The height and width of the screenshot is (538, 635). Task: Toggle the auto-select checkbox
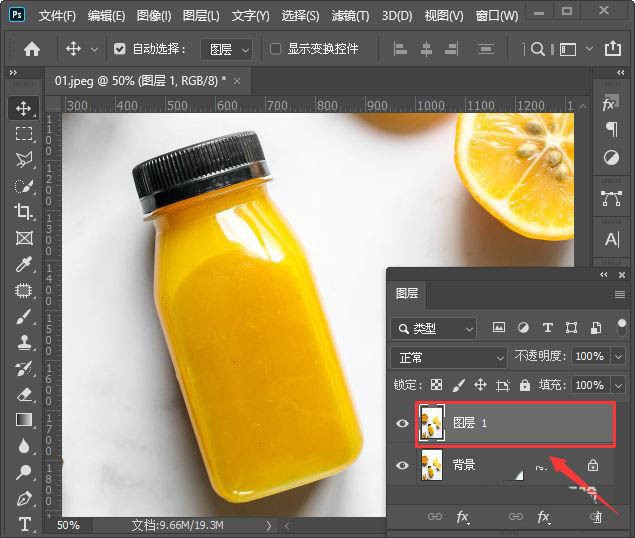coord(119,49)
